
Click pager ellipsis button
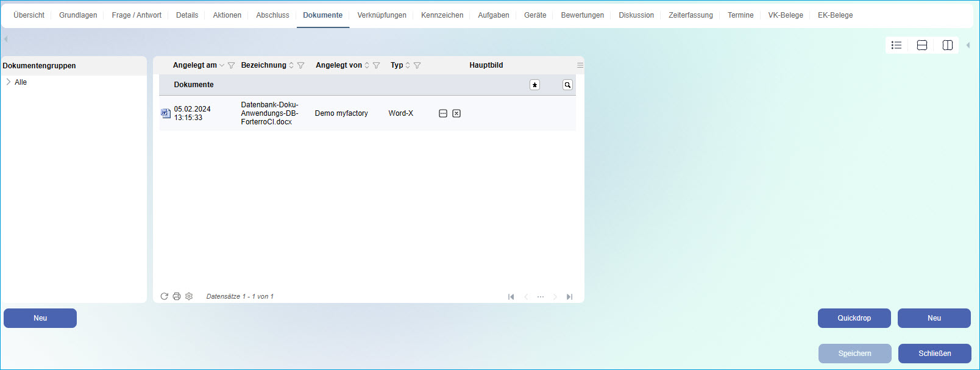click(x=541, y=297)
